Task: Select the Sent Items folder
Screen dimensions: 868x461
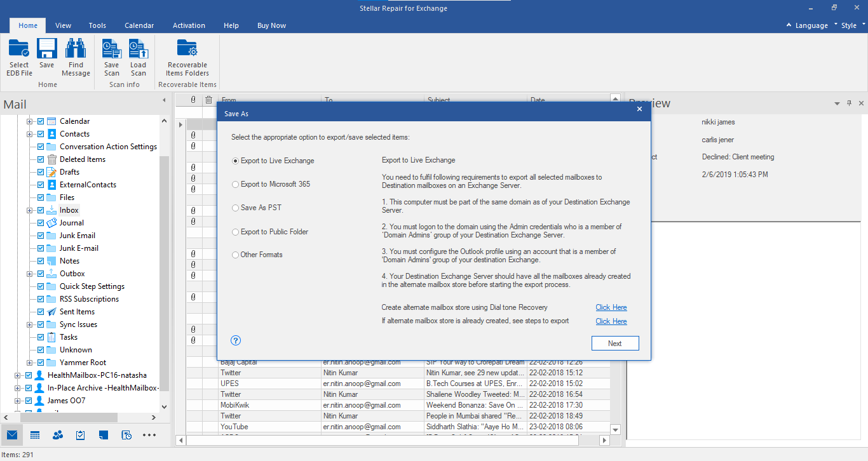Action: (77, 312)
